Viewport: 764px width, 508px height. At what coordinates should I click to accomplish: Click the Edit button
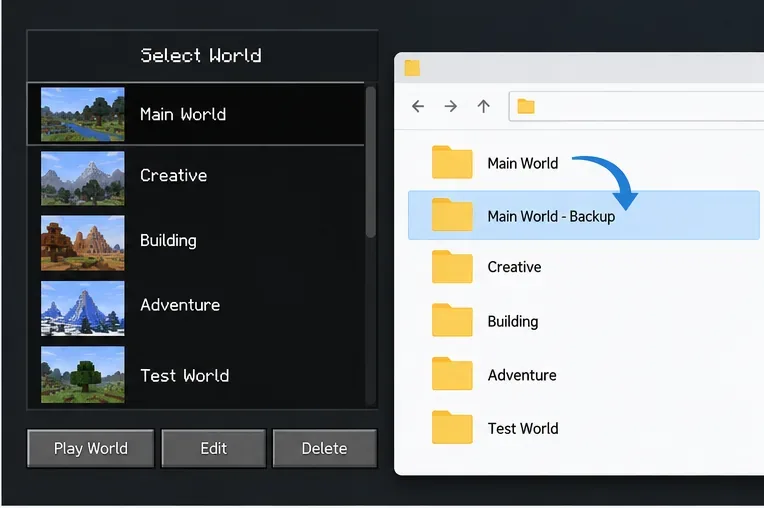click(x=213, y=448)
